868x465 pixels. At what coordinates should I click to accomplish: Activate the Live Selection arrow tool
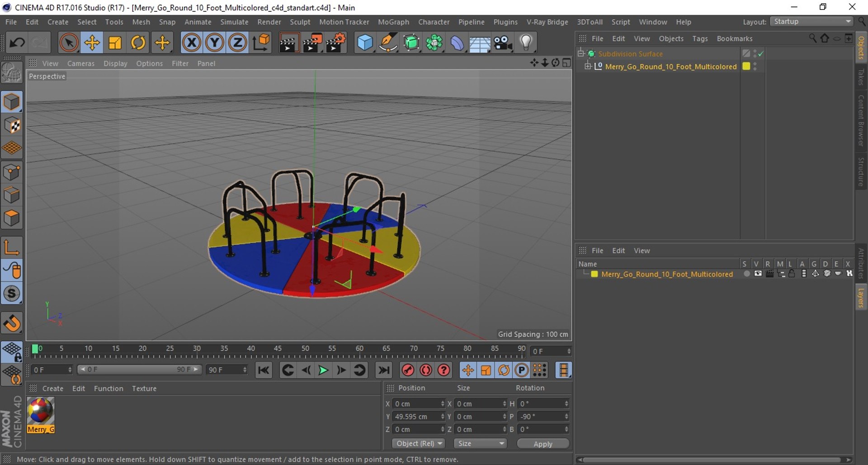click(69, 43)
